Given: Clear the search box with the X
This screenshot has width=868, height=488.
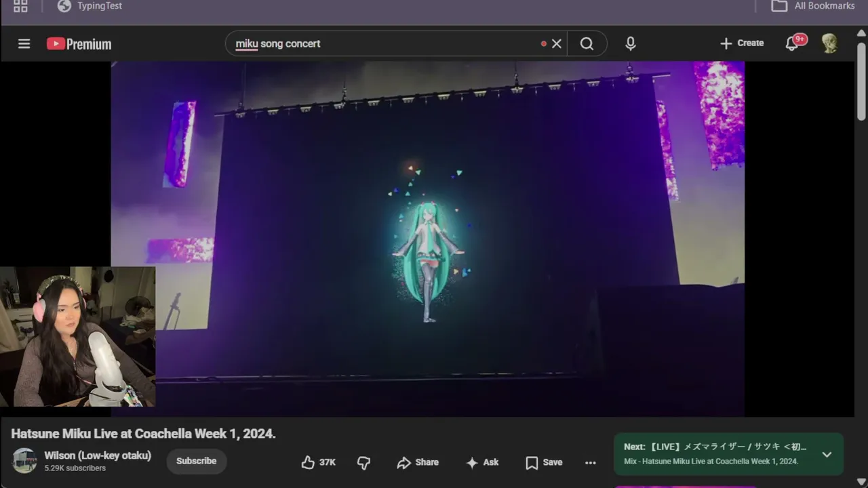Looking at the screenshot, I should coord(557,43).
